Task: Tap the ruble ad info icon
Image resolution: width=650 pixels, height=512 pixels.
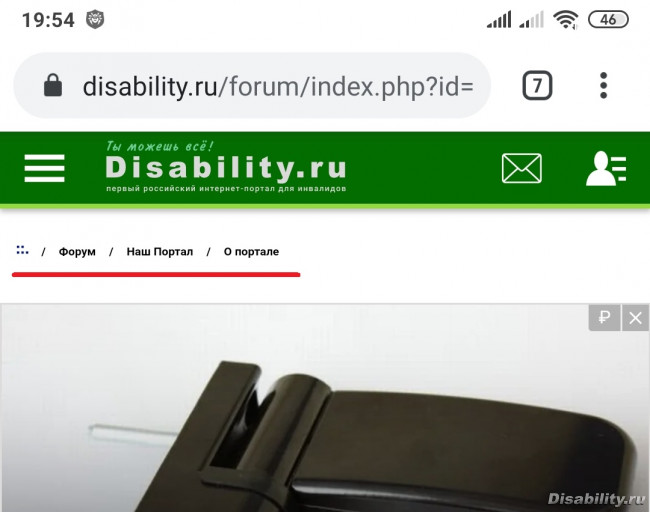Action: [x=604, y=318]
